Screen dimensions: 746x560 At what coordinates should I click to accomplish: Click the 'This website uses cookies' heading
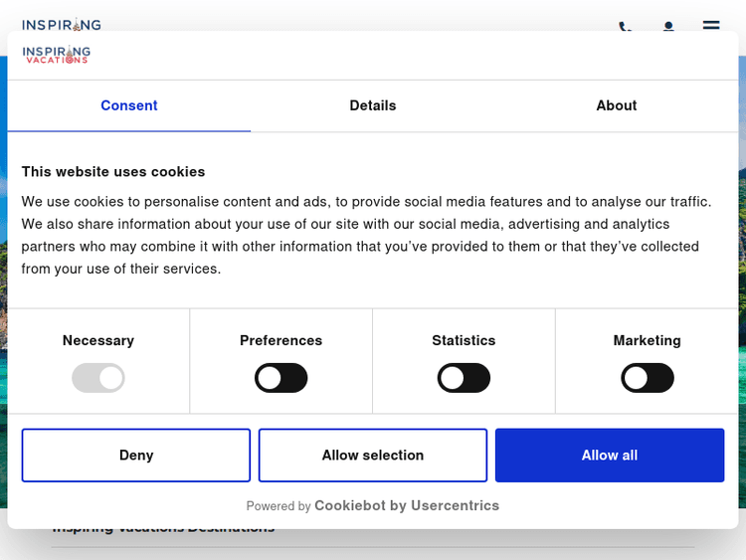click(113, 171)
